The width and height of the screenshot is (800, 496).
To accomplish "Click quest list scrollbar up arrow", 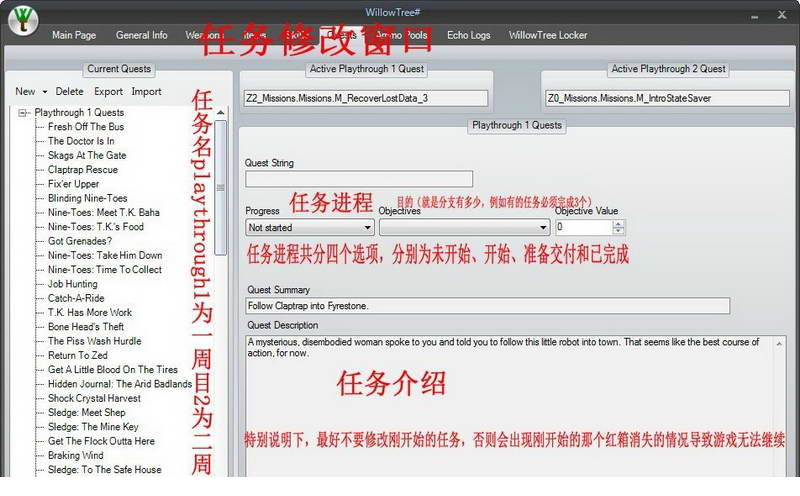I will pos(220,113).
